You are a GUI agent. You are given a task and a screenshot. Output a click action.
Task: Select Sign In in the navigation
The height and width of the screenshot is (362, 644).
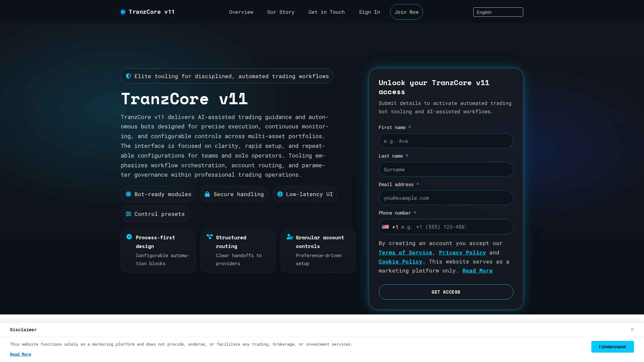pos(369,12)
